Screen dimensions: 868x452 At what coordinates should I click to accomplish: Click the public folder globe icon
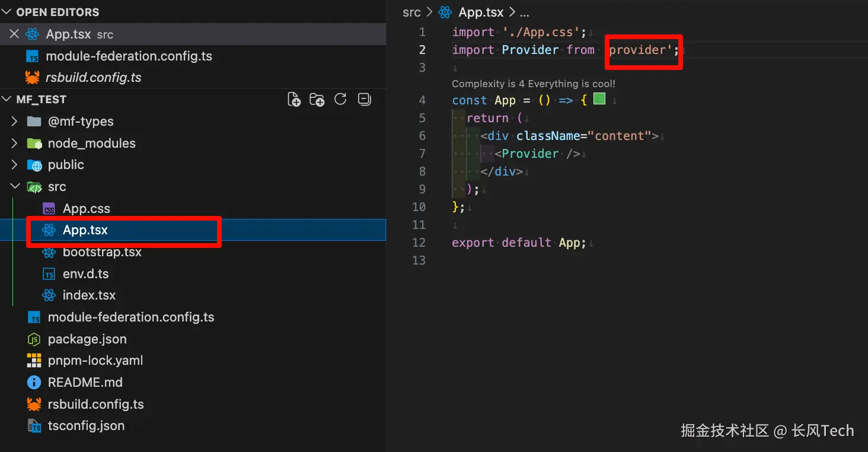coord(34,165)
